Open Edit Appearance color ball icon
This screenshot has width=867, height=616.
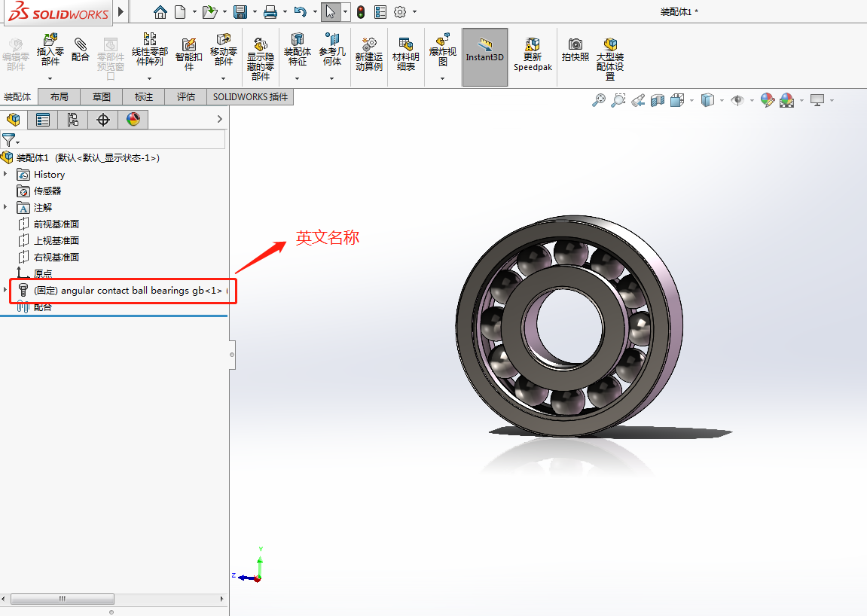click(768, 100)
